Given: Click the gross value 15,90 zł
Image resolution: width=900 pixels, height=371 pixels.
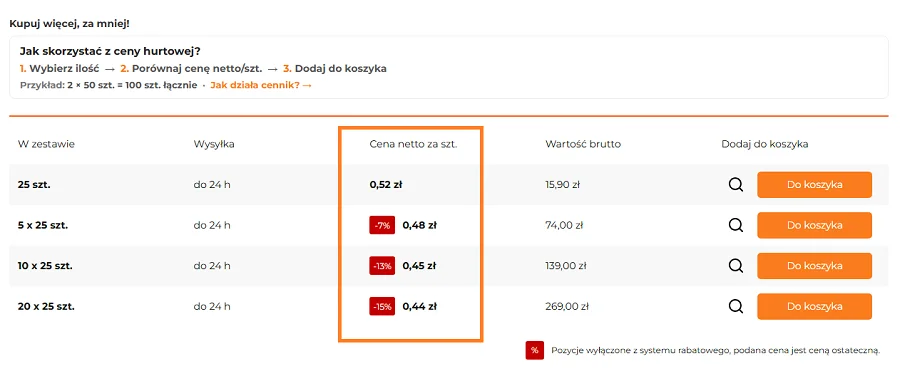Looking at the screenshot, I should (x=562, y=185).
